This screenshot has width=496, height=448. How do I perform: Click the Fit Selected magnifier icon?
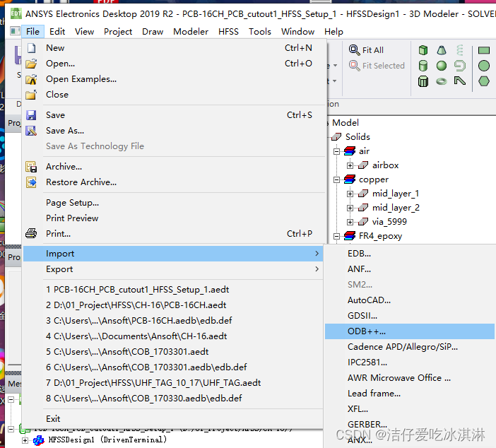354,66
